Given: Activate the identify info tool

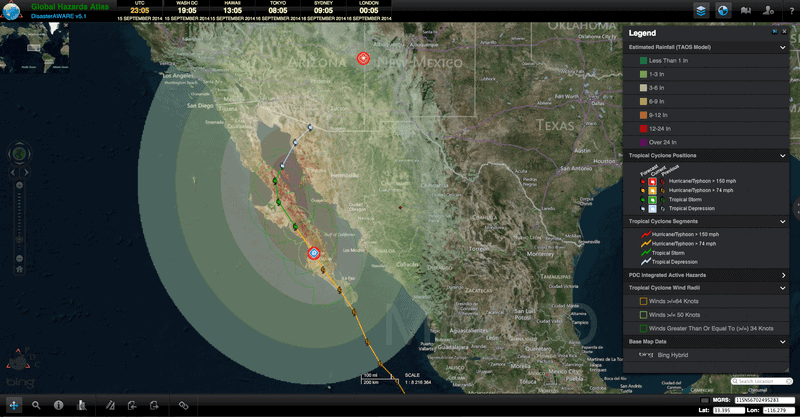Looking at the screenshot, I should 59,405.
